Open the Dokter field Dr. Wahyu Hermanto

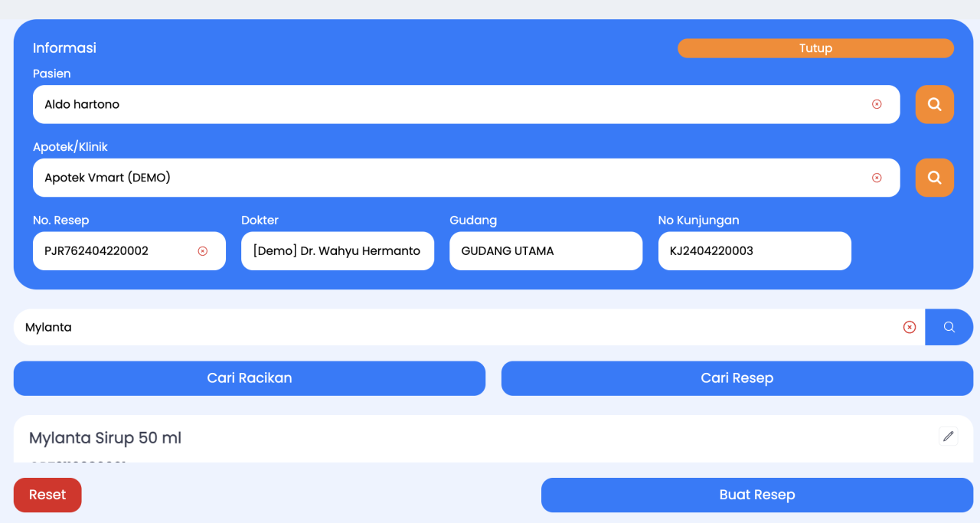(x=338, y=251)
